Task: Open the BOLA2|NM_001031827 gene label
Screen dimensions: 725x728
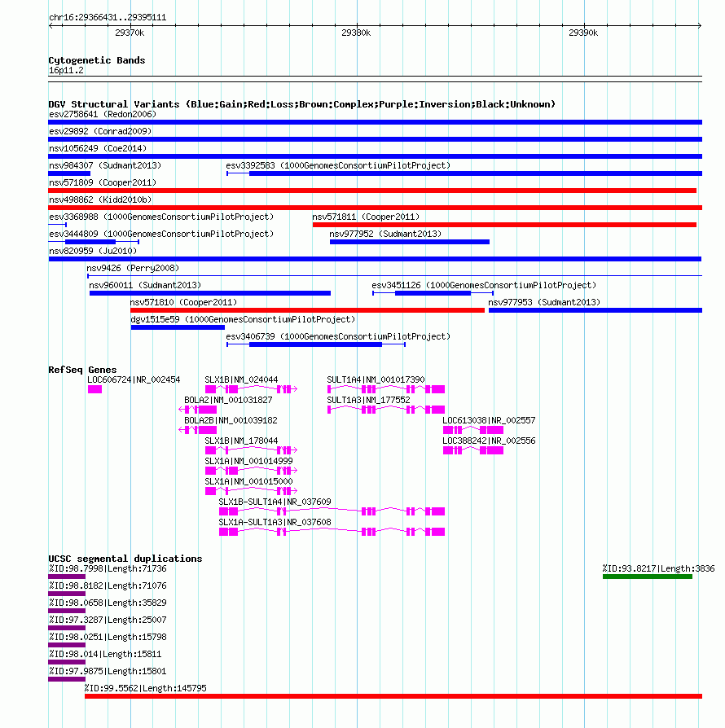Action: (x=228, y=400)
